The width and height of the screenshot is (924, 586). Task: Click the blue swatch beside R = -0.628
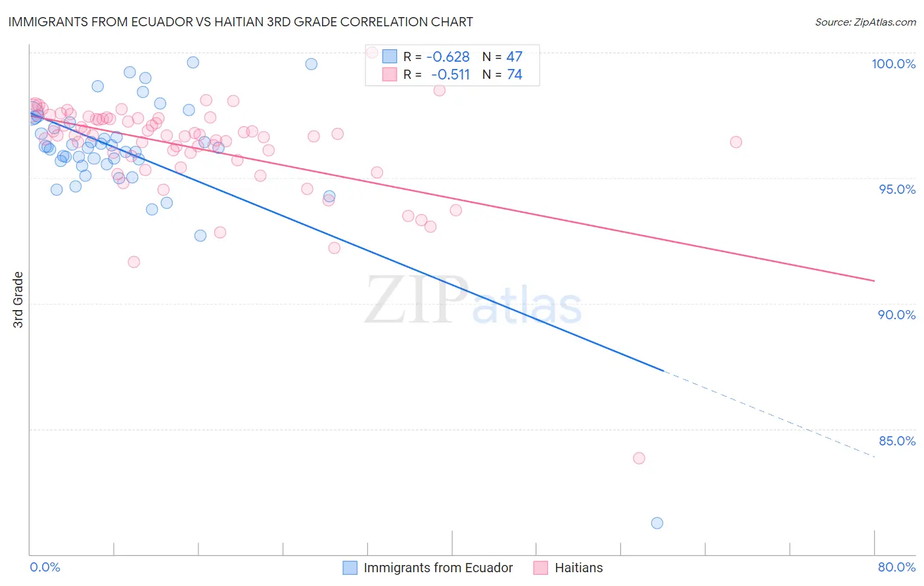[x=390, y=56]
